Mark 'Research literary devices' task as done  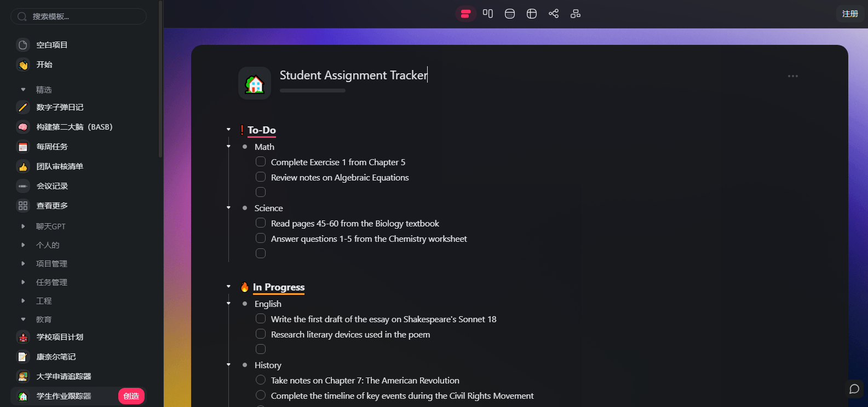(x=261, y=334)
